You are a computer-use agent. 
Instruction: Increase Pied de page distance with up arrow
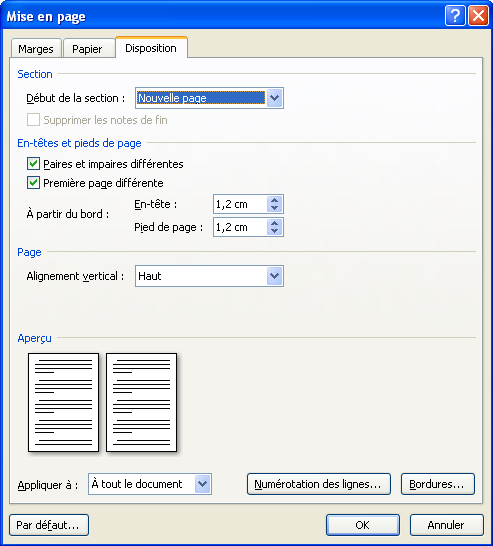(x=274, y=223)
